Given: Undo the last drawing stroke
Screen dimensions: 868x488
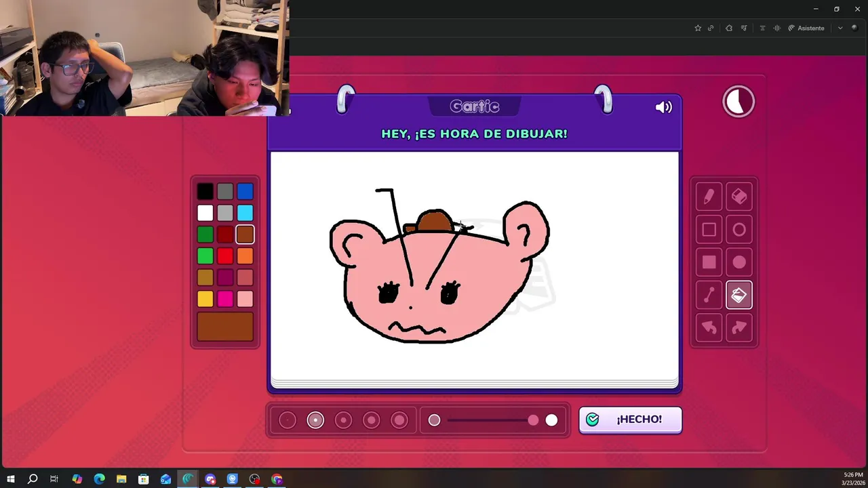Looking at the screenshot, I should [x=709, y=327].
